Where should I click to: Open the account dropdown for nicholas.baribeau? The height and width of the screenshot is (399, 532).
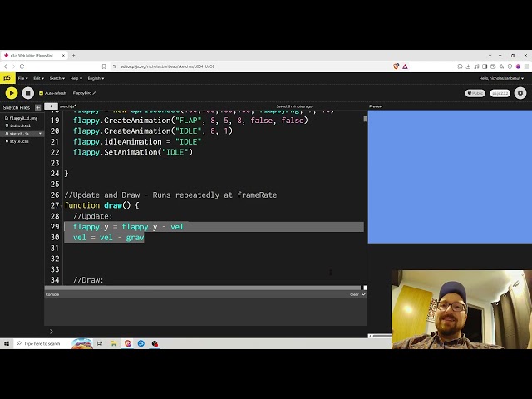501,78
